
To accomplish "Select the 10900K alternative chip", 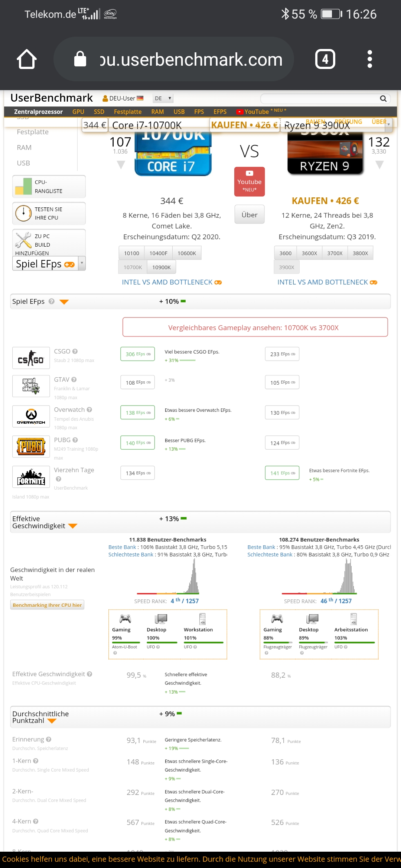I will tap(162, 267).
